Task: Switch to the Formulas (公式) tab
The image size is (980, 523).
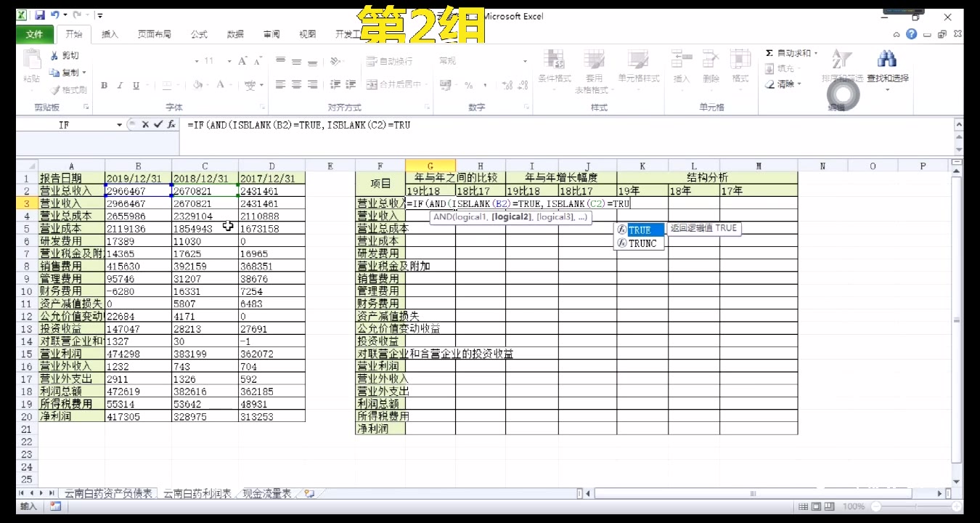Action: [x=198, y=34]
